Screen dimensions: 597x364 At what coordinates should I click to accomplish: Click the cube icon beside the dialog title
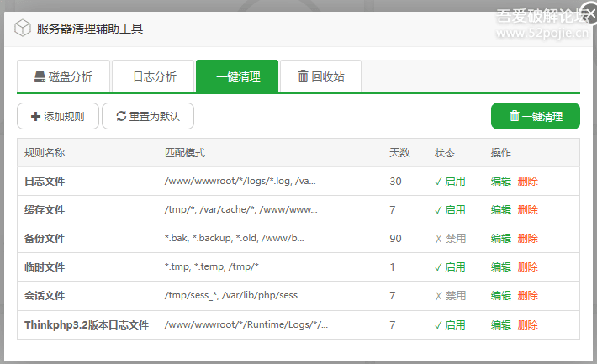(22, 28)
